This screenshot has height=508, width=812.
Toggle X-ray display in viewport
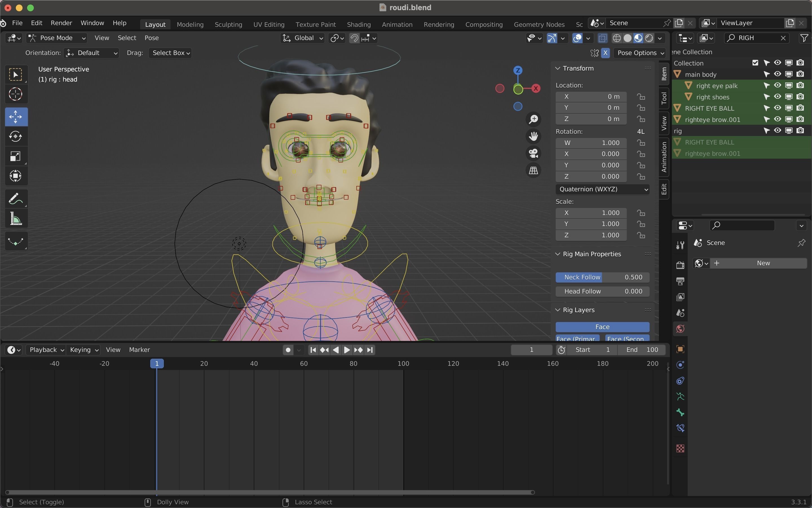[x=602, y=38]
